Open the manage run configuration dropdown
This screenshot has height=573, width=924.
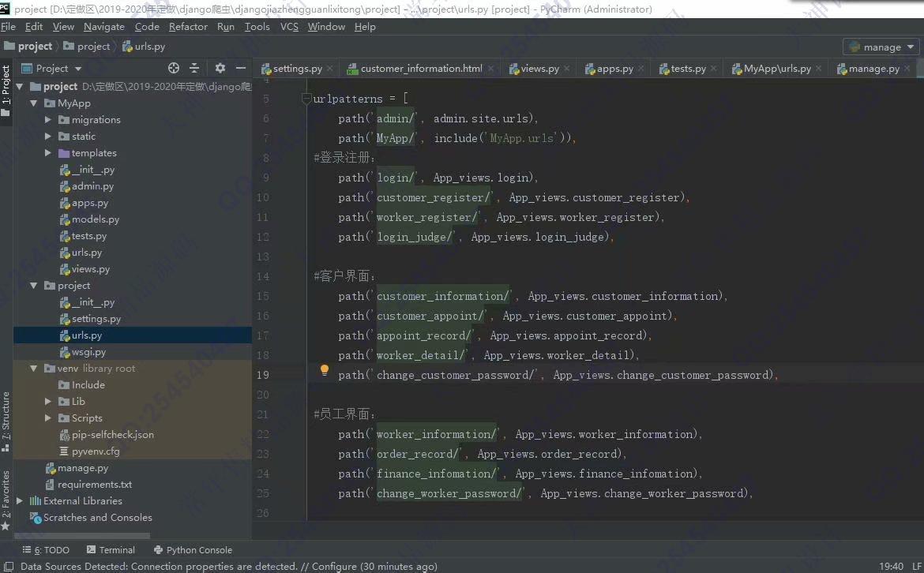(x=881, y=47)
